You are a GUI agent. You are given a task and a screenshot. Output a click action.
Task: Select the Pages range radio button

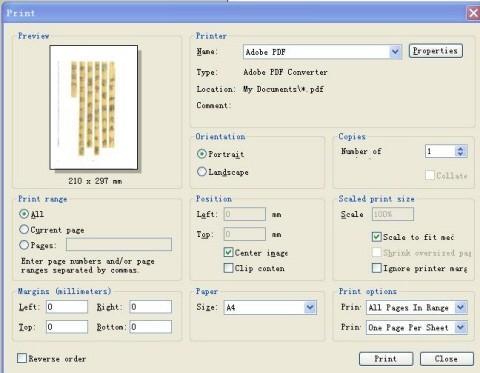click(24, 245)
